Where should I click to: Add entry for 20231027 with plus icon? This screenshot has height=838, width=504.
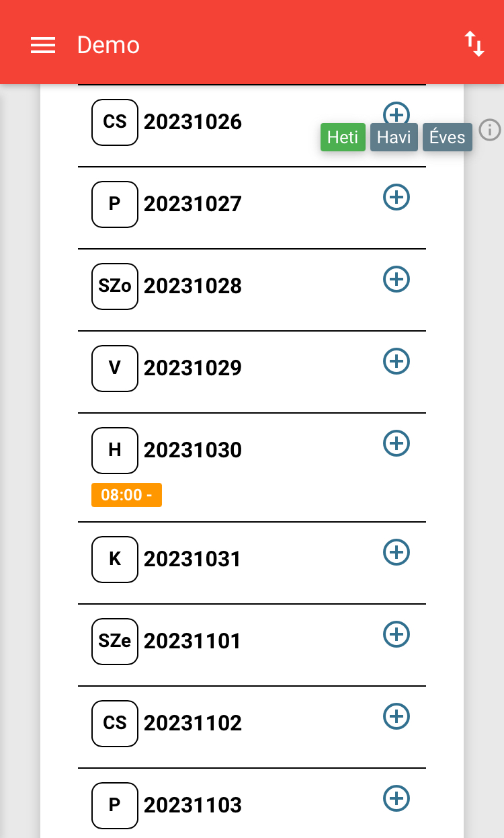click(x=396, y=197)
